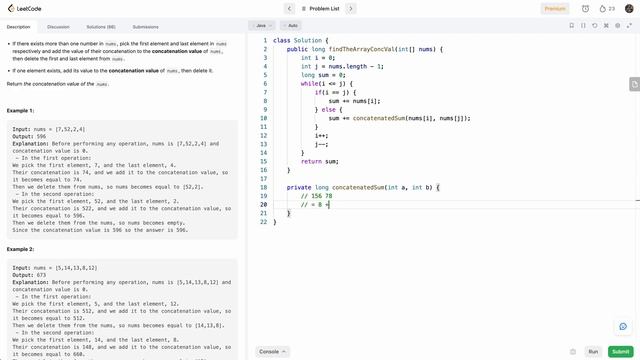This screenshot has width=640, height=360.
Task: Click the 'sum += nums[i];' line
Action: [x=354, y=101]
